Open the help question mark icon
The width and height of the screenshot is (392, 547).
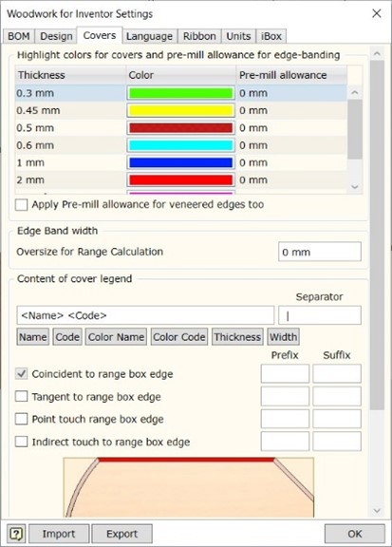click(x=16, y=534)
